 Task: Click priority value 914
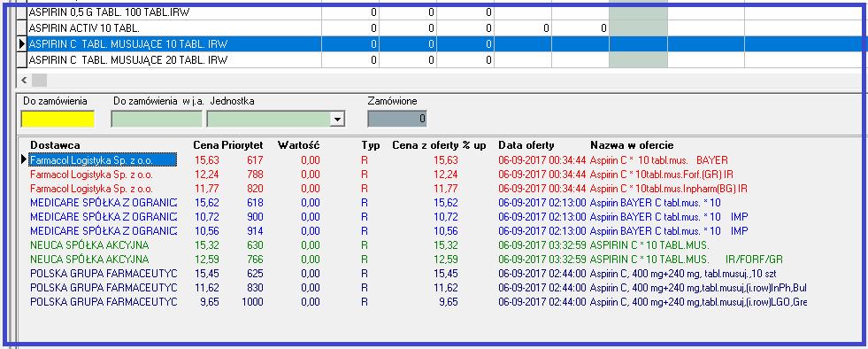255,231
